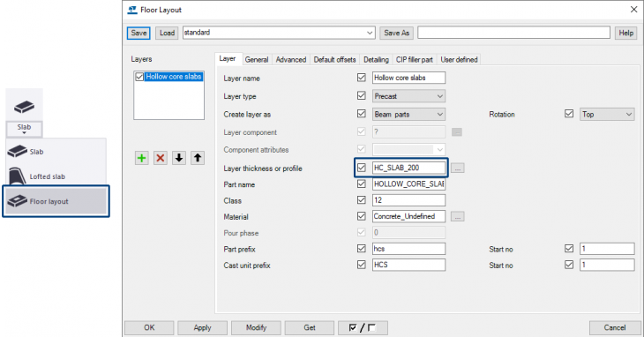Click the Part prefix hcs field
This screenshot has width=644, height=337.
point(408,248)
